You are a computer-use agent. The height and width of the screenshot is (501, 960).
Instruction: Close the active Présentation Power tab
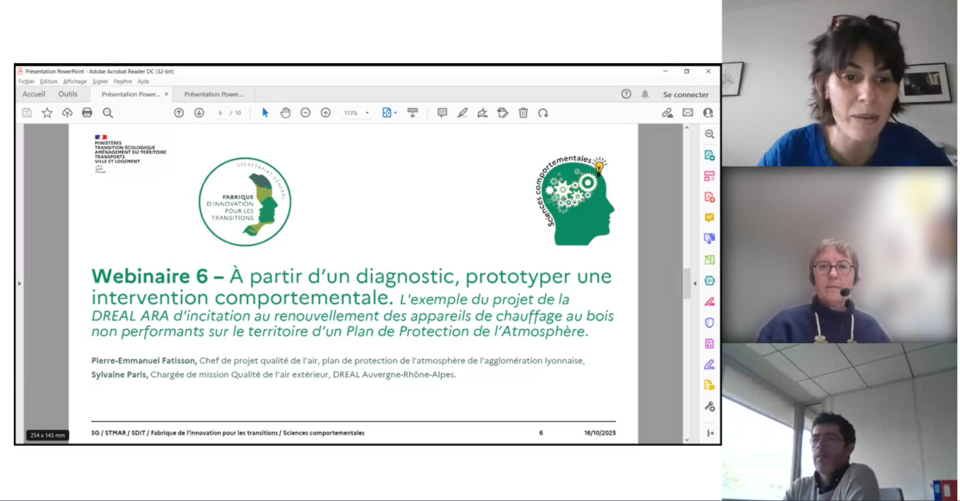coord(166,94)
